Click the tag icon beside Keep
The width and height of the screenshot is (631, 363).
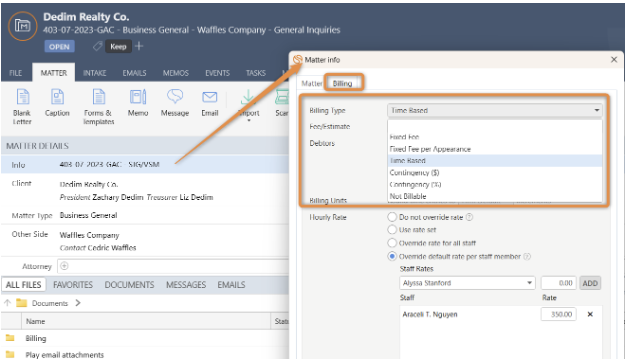pyautogui.click(x=97, y=46)
